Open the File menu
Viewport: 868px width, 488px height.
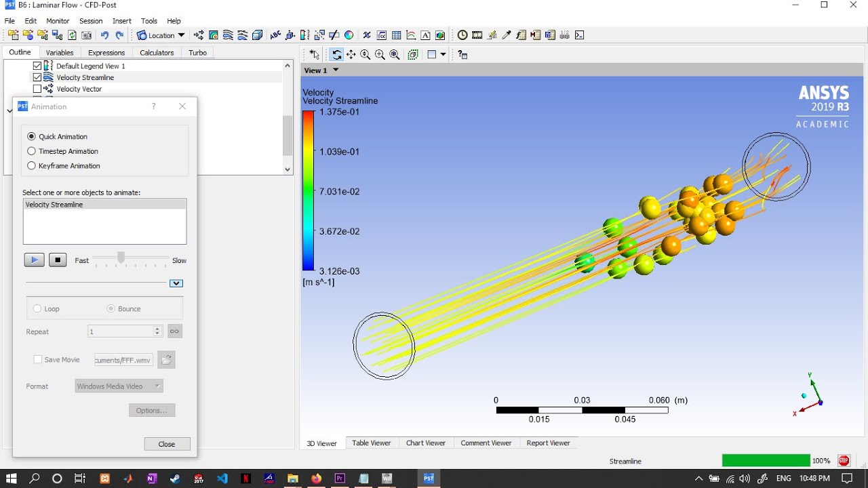(9, 21)
